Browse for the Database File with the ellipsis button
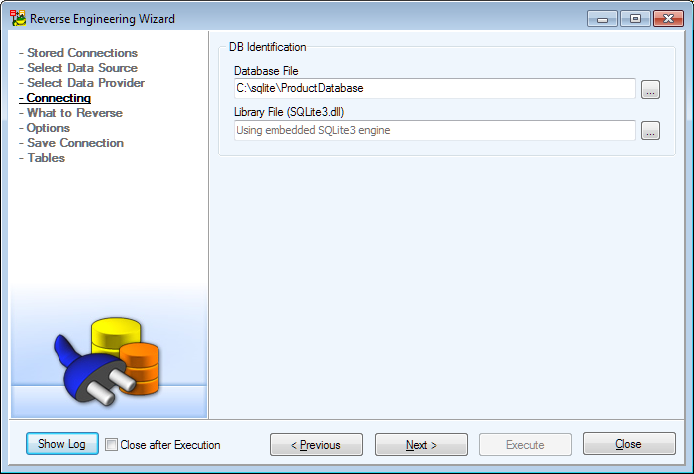694x474 pixels. [650, 89]
